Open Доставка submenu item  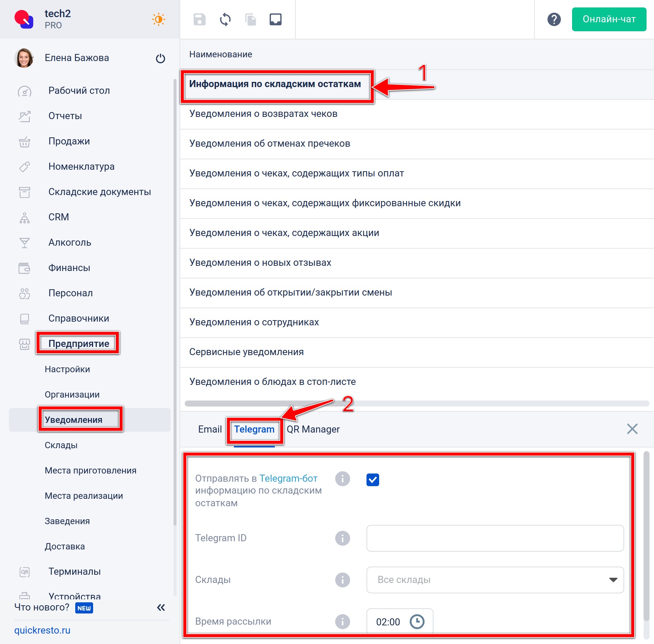tap(65, 546)
